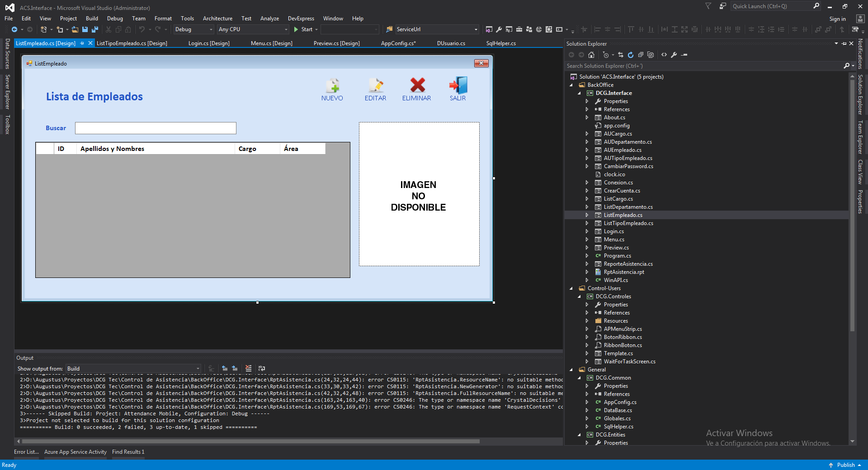
Task: Click the Home icon in Solution Explorer
Action: point(591,55)
